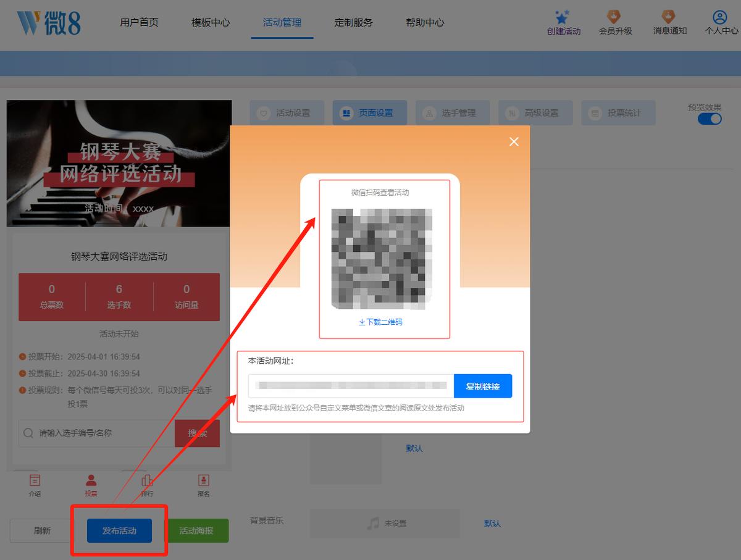Click the background music note icon
Image resolution: width=741 pixels, height=560 pixels.
coord(372,523)
